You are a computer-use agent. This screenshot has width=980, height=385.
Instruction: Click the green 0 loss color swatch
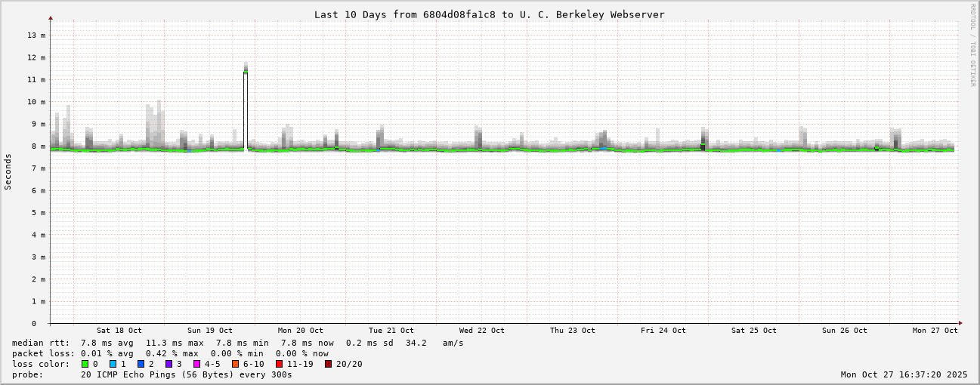pos(85,364)
